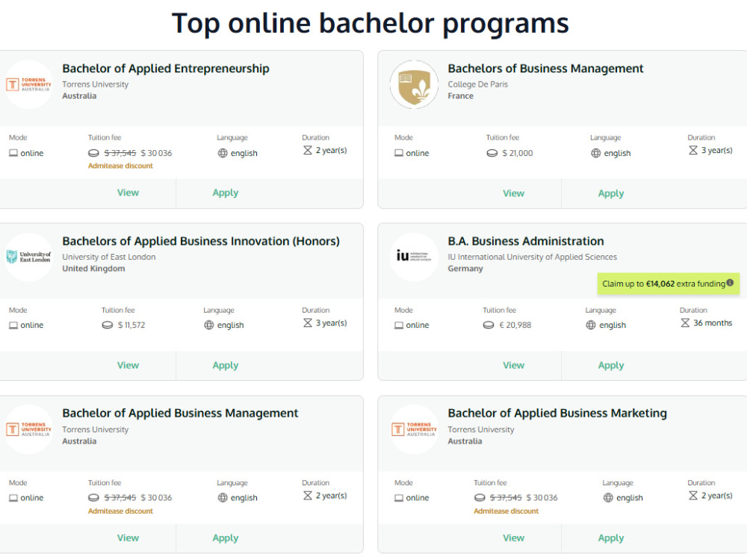Click Bachelors of Applied Business Innovation (Honors) title
The image size is (747, 560).
(201, 241)
